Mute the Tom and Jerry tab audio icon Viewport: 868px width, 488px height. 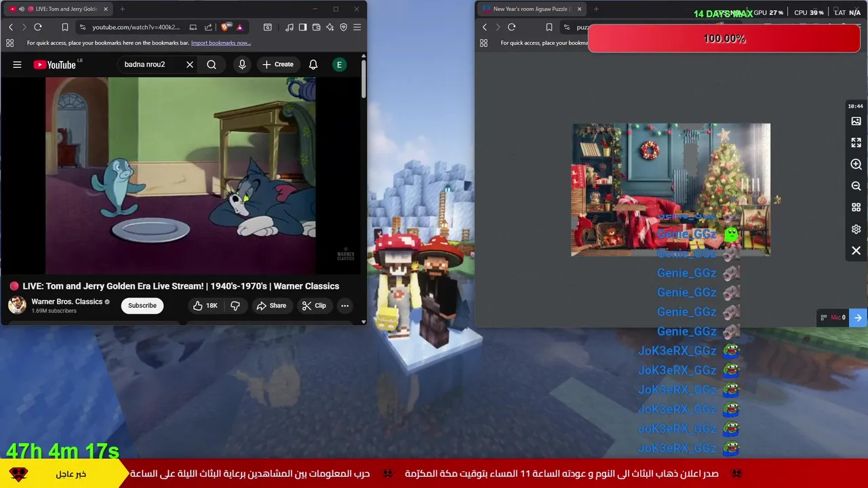(x=22, y=9)
